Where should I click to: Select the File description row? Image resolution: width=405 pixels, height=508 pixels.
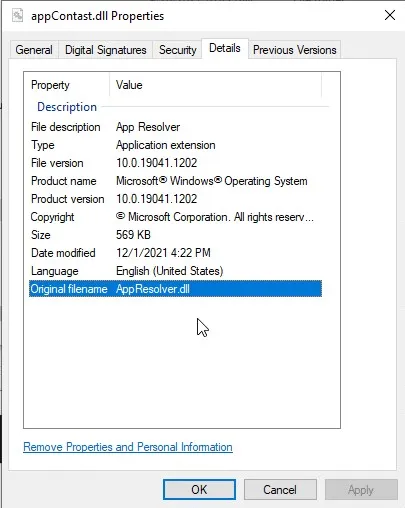175,127
